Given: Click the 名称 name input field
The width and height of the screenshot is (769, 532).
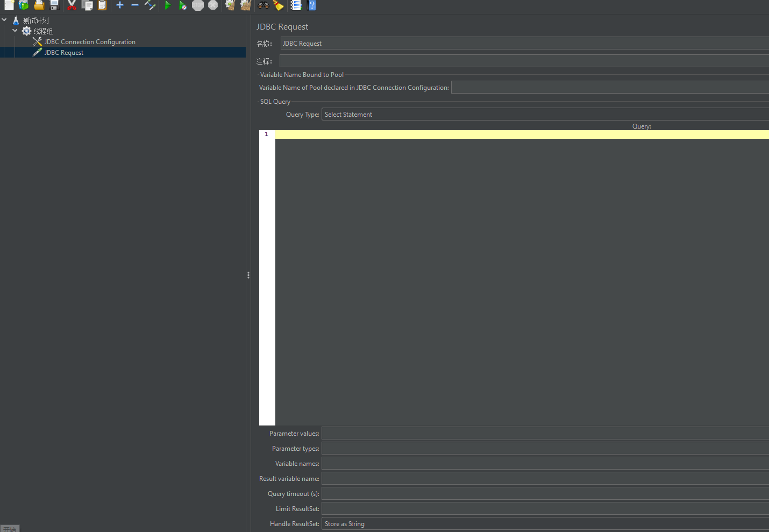Looking at the screenshot, I should point(525,43).
